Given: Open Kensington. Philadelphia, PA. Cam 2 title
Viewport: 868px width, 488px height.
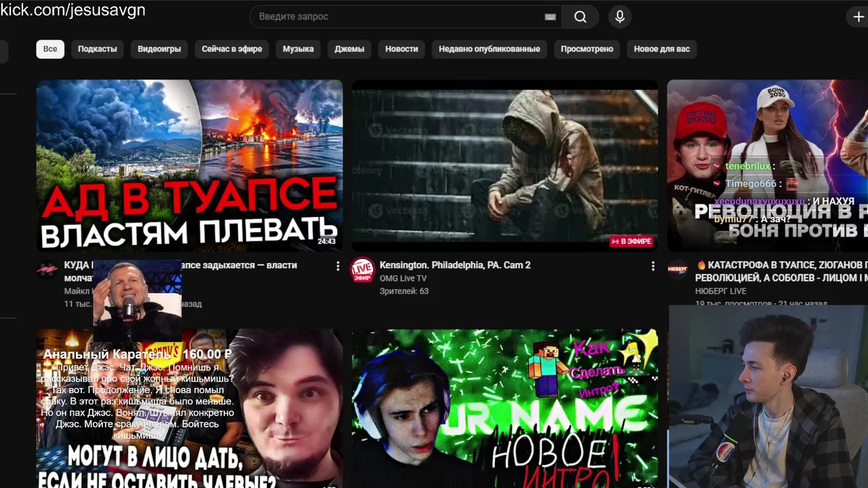Looking at the screenshot, I should 455,265.
